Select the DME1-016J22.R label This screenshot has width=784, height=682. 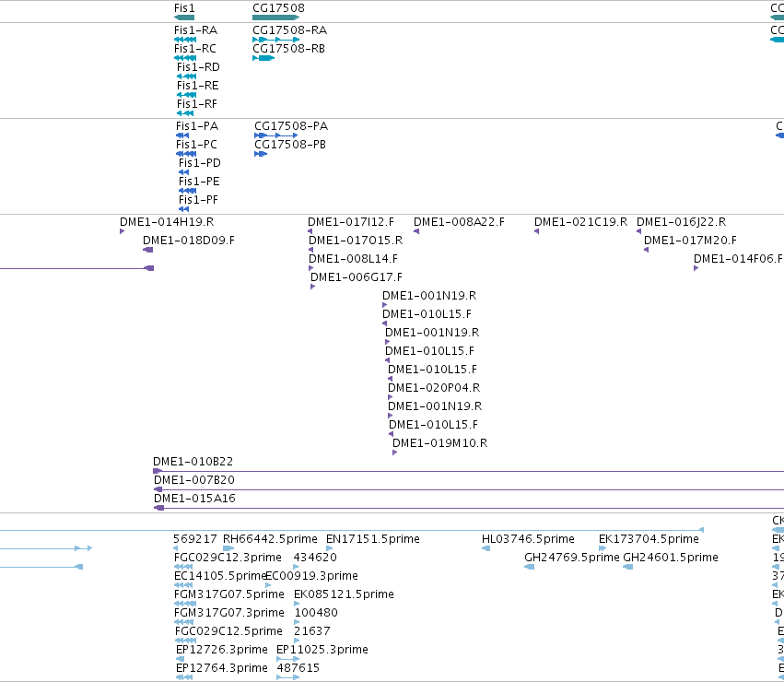[x=681, y=222]
